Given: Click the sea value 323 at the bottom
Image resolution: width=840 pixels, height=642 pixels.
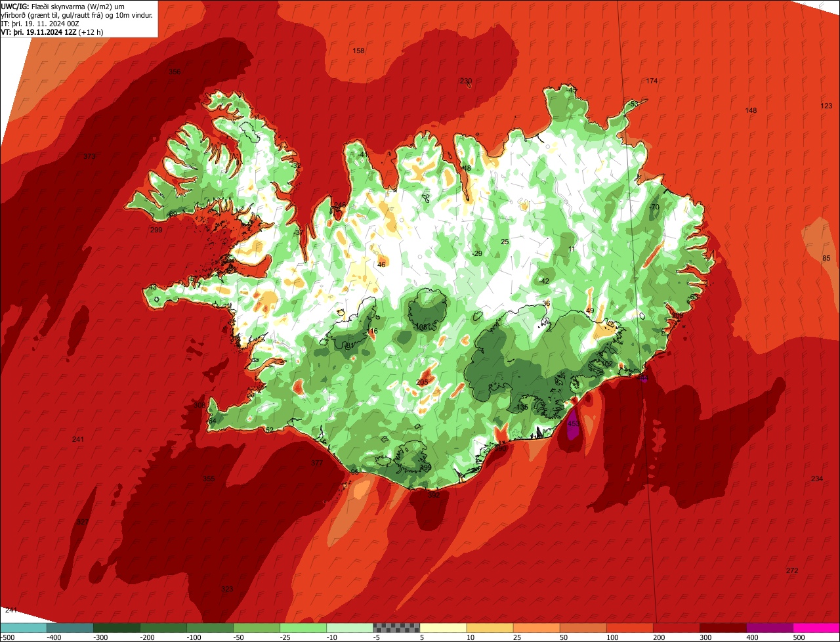Looking at the screenshot, I should pyautogui.click(x=227, y=589).
